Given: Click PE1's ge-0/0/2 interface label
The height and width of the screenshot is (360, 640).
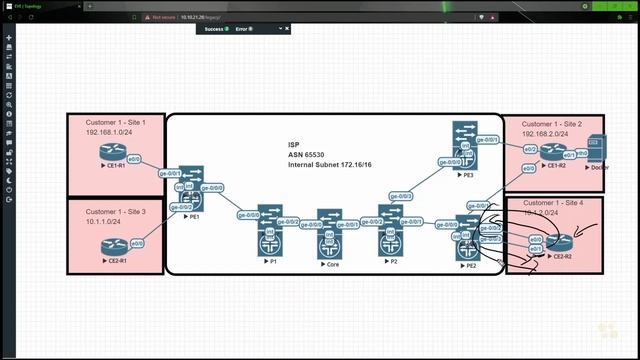Looking at the screenshot, I should [x=181, y=207].
